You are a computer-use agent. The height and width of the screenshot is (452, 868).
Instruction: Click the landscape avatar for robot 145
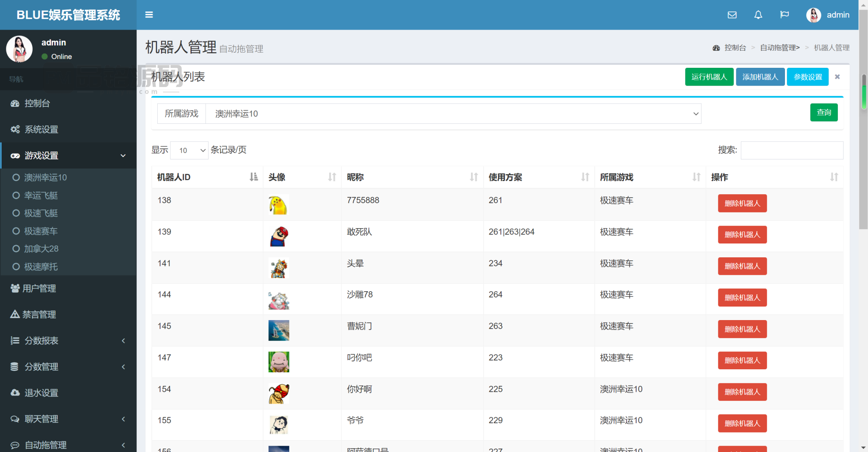(278, 330)
